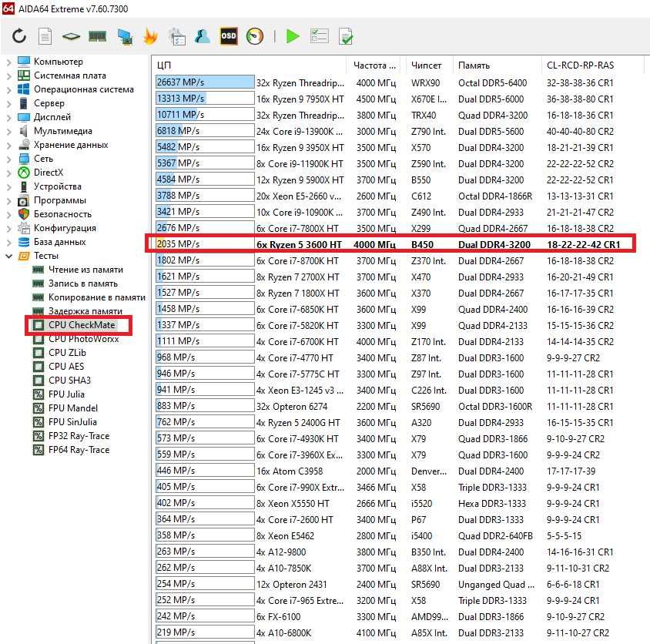The image size is (650, 644).
Task: Sort by the Чипсет column header
Action: [429, 65]
